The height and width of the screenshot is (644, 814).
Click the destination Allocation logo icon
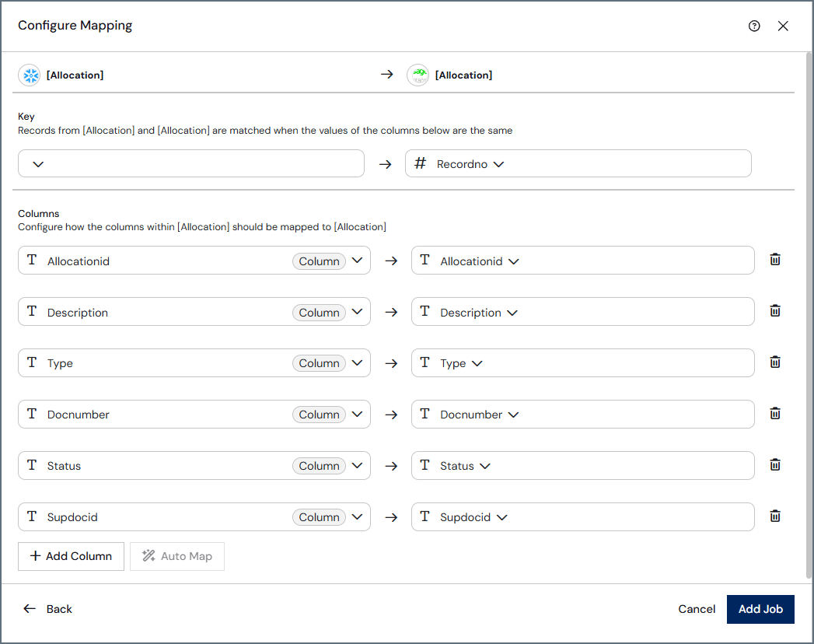pos(418,75)
